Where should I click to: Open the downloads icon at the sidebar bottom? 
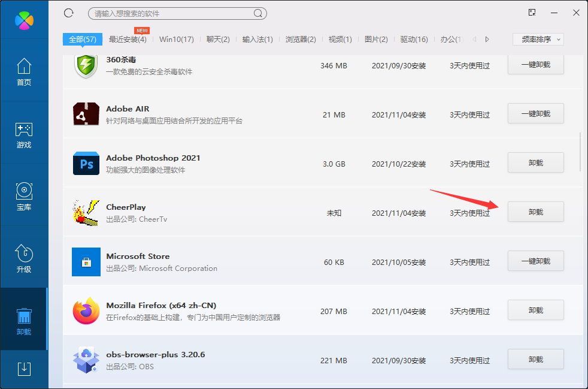click(24, 369)
